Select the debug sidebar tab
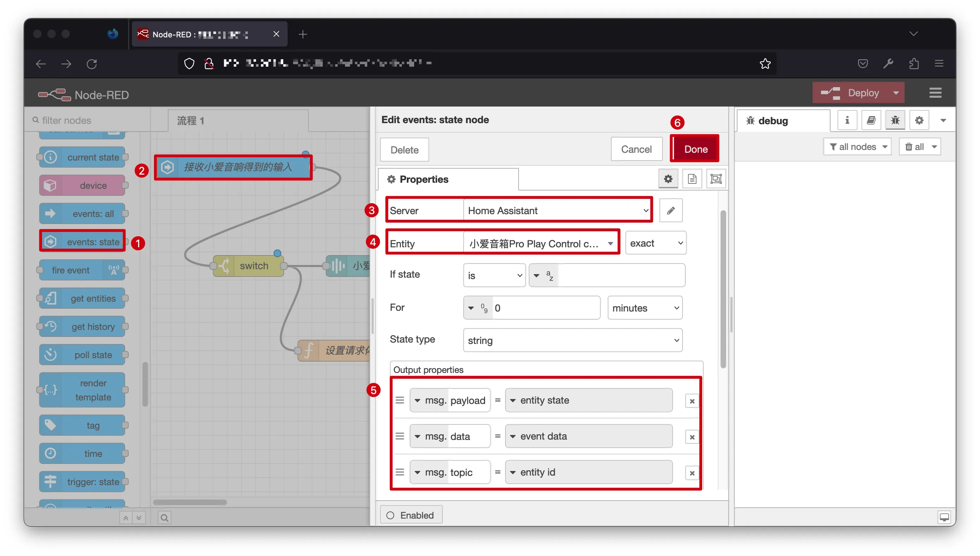 pyautogui.click(x=784, y=121)
